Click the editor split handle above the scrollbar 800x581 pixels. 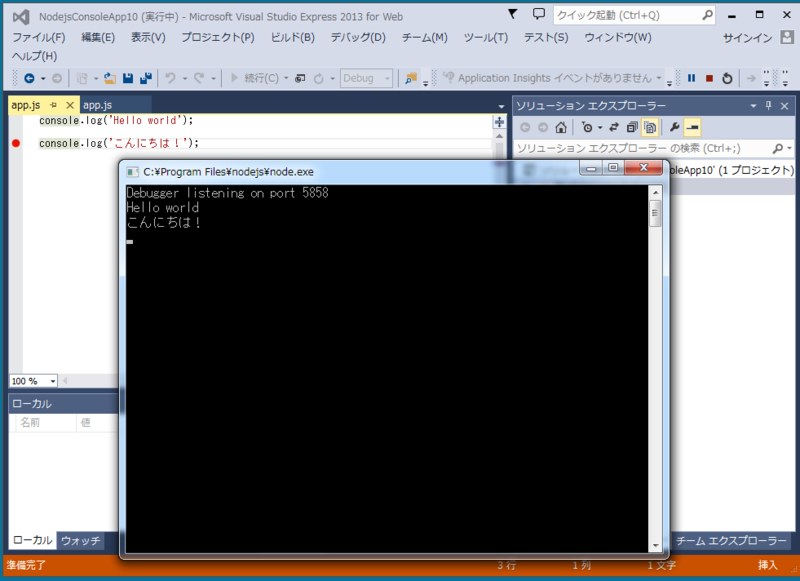[499, 121]
